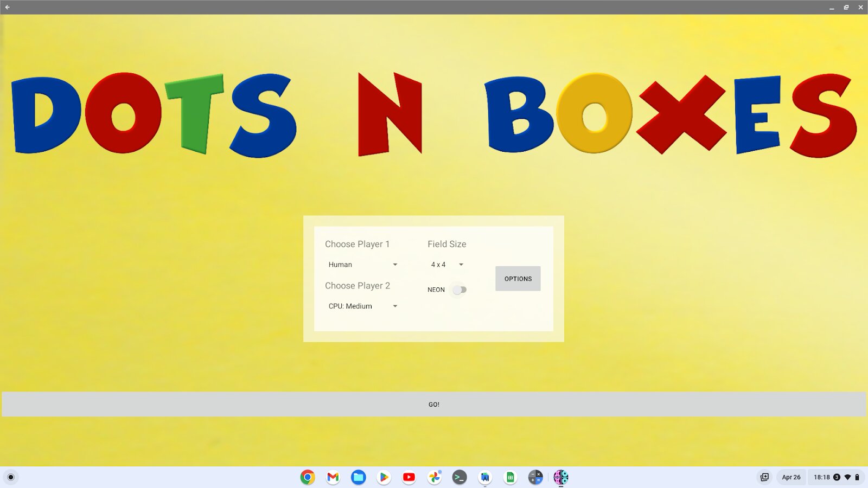Screen dimensions: 868x488
Task: Click the Dots N Boxes shelf icon
Action: [561, 477]
